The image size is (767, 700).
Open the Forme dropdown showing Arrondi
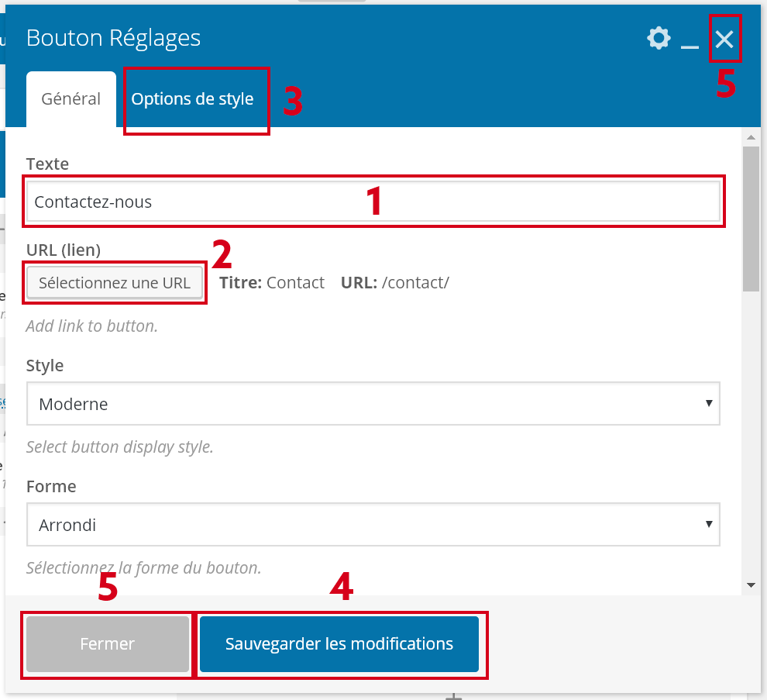click(373, 525)
